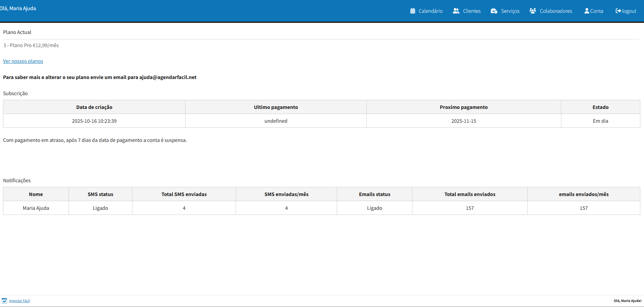This screenshot has height=307, width=644.
Task: Click the SMS status Ligado cell
Action: [100, 208]
